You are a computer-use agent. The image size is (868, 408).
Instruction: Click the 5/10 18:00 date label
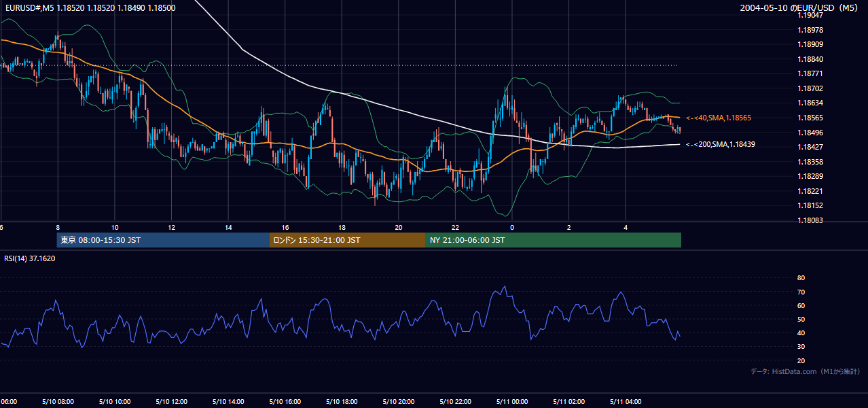coord(342,401)
